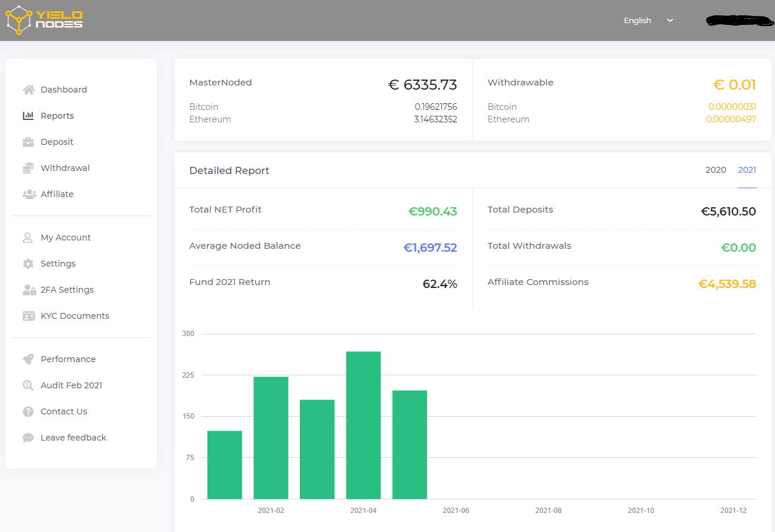The image size is (775, 532).
Task: Click the Dashboard home icon
Action: pyautogui.click(x=29, y=90)
